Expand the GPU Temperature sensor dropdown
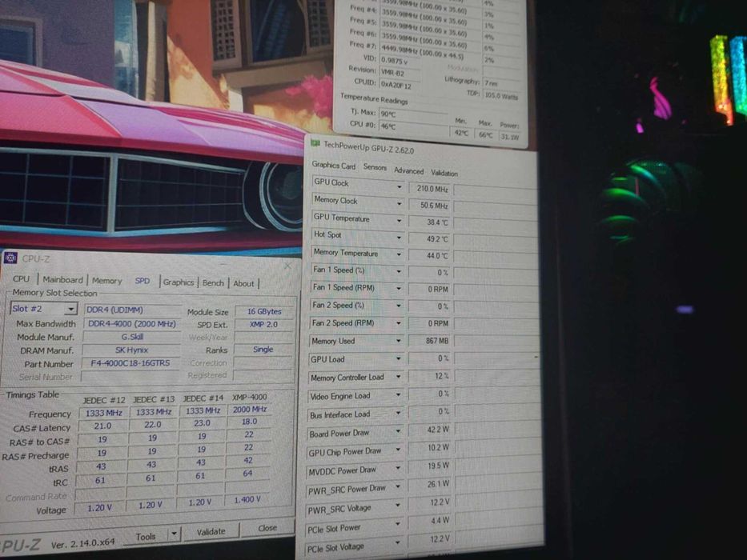747x560 pixels. (400, 222)
